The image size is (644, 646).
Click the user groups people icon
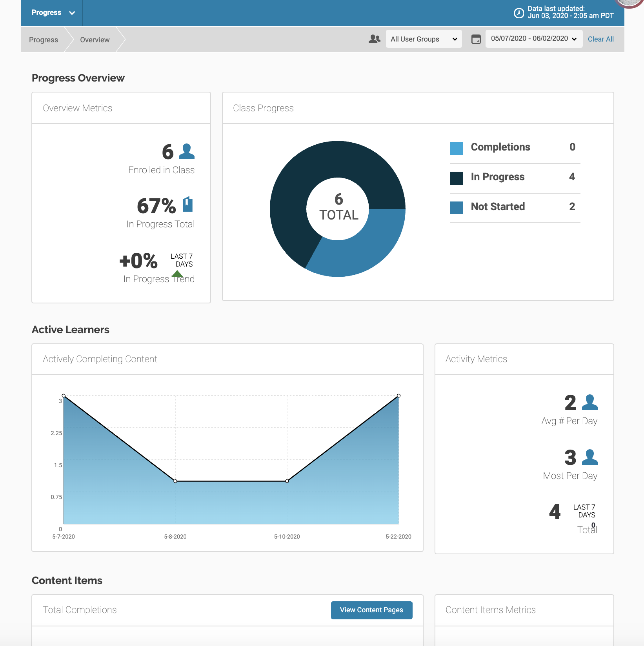click(375, 39)
